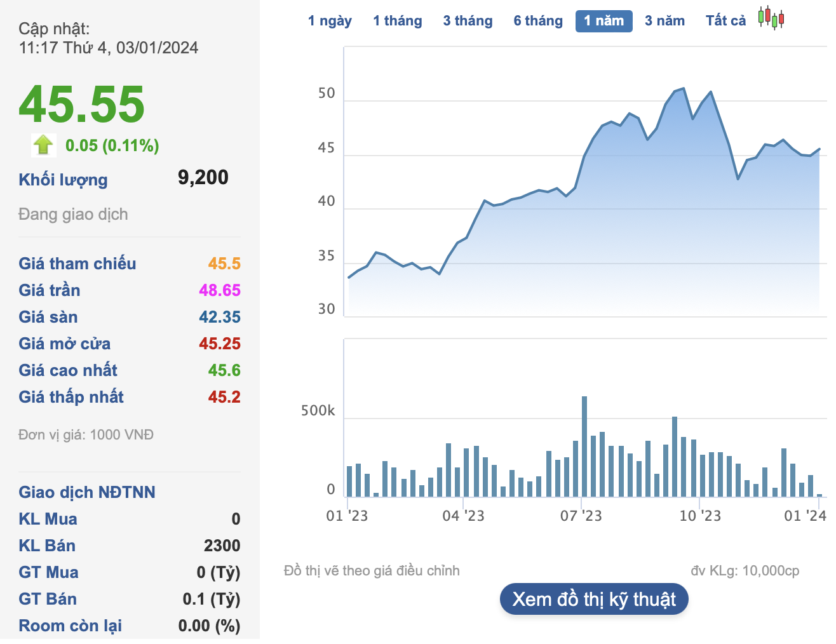Click the update time 11:17 Thứ 4, 03/01/2024
This screenshot has height=644, width=836.
point(109,48)
